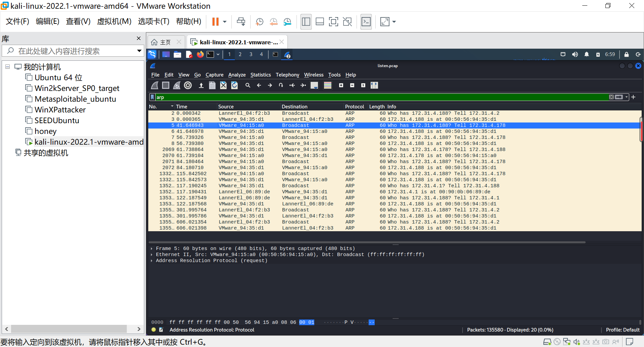This screenshot has width=644, height=347.
Task: Take a VM snapshot from VMware toolbar
Action: 259,22
